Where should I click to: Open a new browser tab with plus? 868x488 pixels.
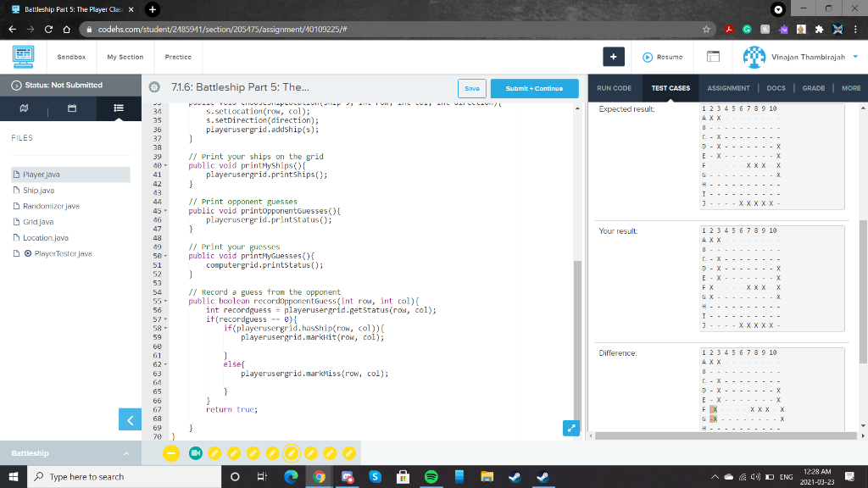coord(153,9)
